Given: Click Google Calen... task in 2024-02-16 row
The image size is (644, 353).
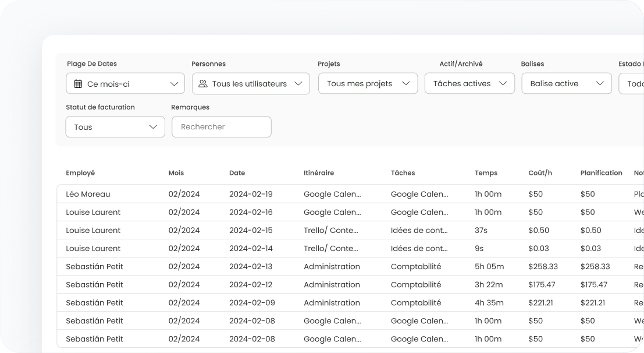Looking at the screenshot, I should coord(419,212).
